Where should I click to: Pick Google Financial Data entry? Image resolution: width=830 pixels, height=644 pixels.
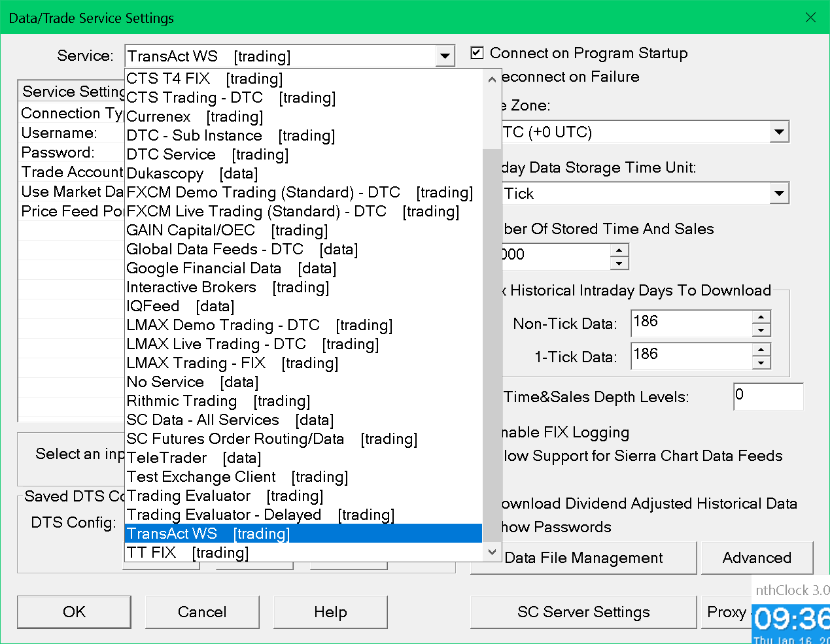pos(303,268)
